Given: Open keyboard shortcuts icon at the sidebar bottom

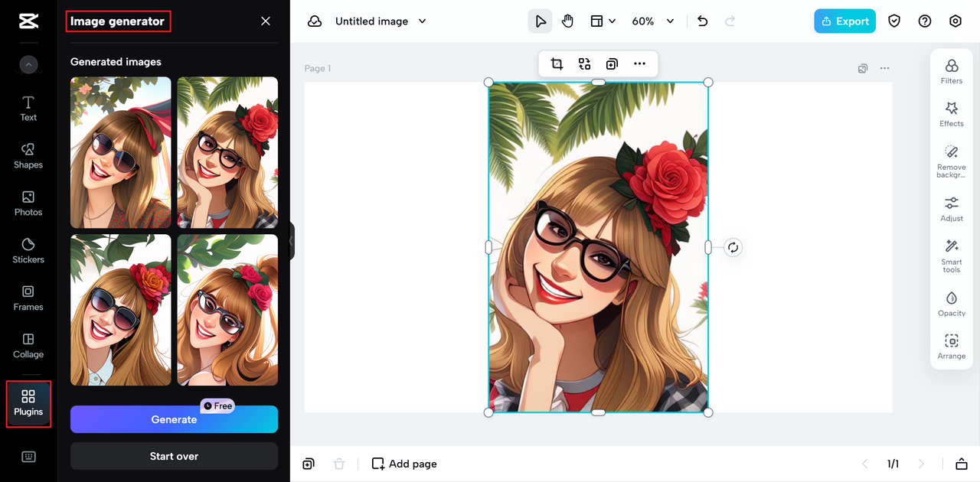Looking at the screenshot, I should (28, 457).
